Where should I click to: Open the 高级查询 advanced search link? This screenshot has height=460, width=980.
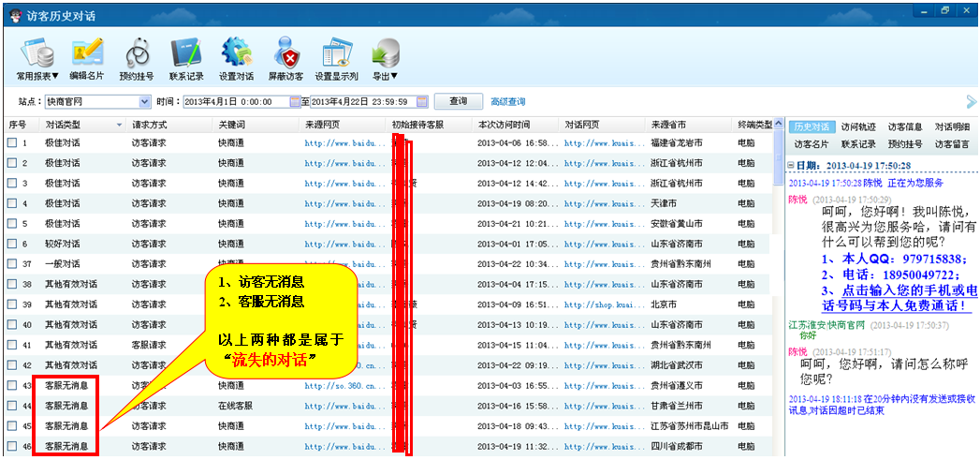pyautogui.click(x=508, y=102)
